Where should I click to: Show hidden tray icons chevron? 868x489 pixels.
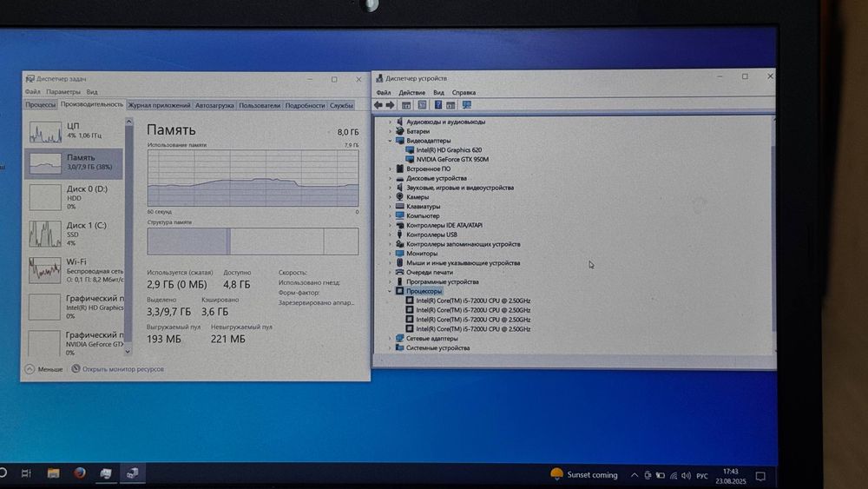point(635,475)
